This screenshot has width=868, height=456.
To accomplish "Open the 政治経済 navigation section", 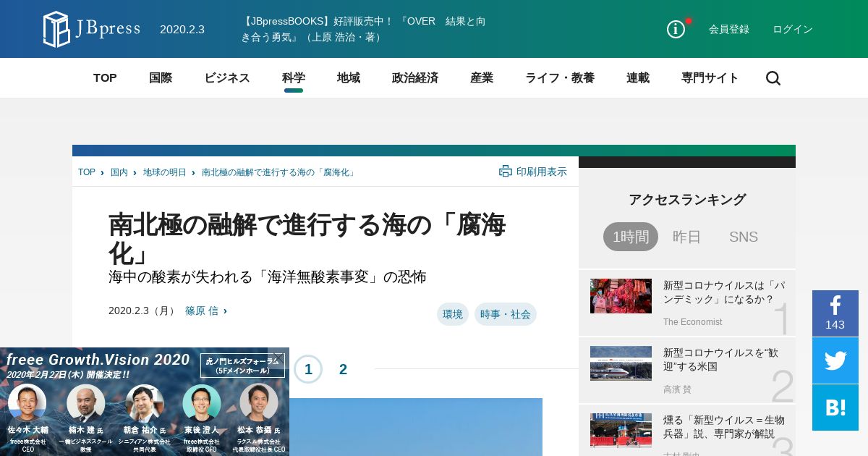I will pos(415,78).
